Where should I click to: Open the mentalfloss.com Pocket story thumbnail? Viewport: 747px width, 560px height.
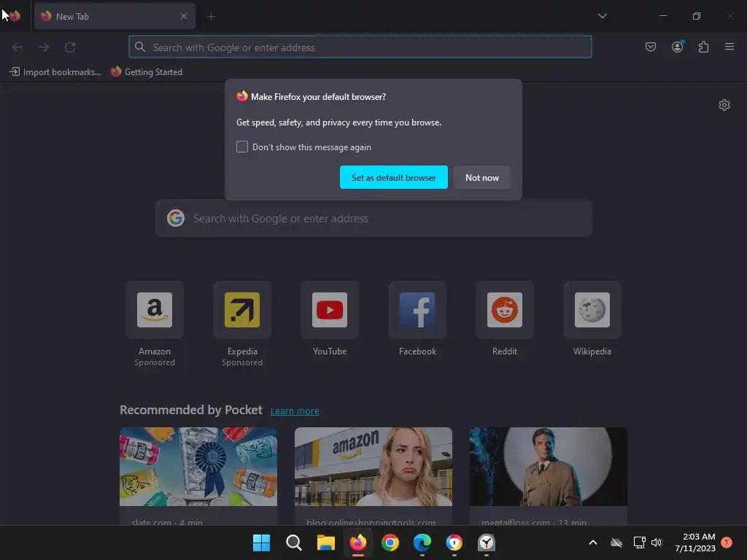click(549, 467)
